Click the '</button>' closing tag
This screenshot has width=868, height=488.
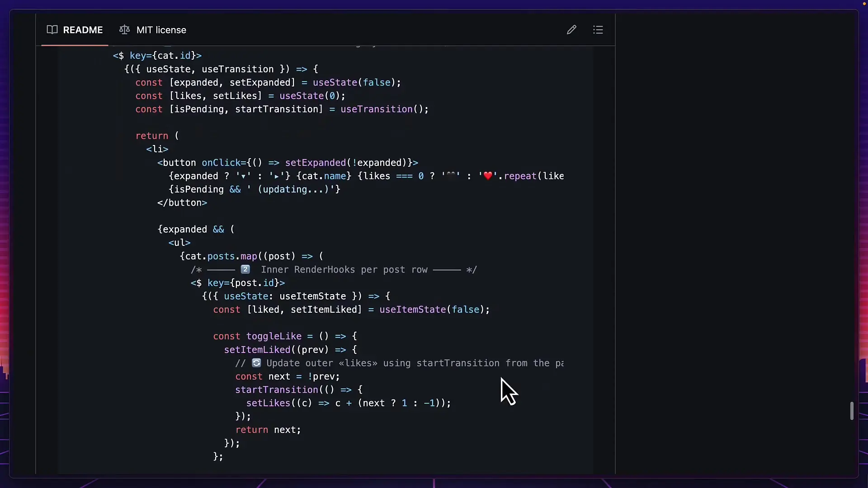[x=182, y=203]
